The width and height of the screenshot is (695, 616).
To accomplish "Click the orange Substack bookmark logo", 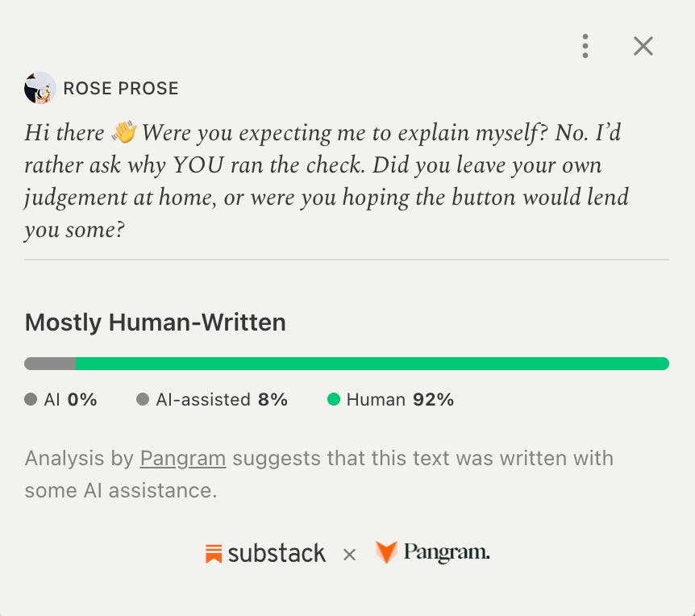I will click(214, 554).
